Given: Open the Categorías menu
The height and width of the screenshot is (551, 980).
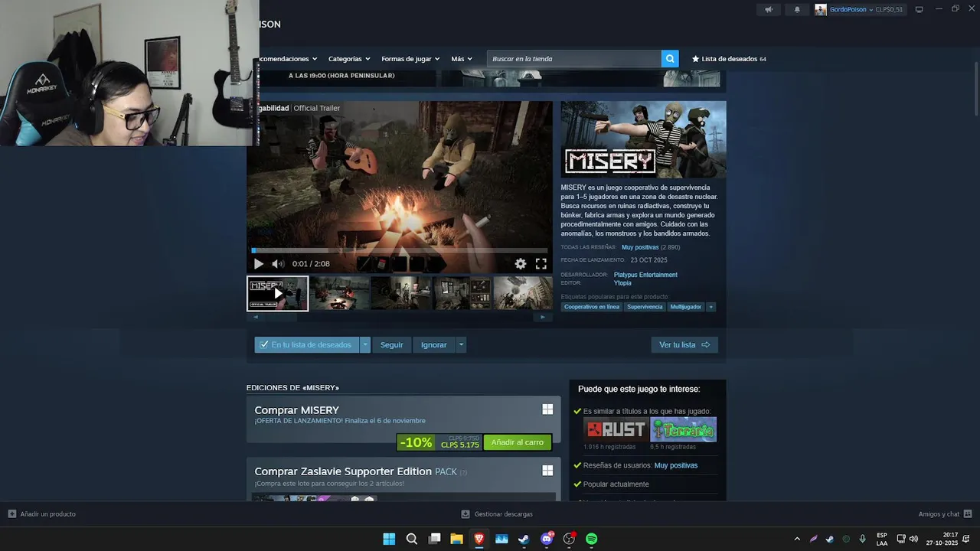Looking at the screenshot, I should [x=349, y=59].
